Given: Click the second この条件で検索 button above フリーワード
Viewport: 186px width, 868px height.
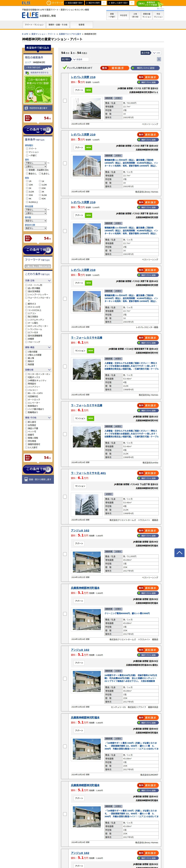Looking at the screenshot, I should 38,250.
